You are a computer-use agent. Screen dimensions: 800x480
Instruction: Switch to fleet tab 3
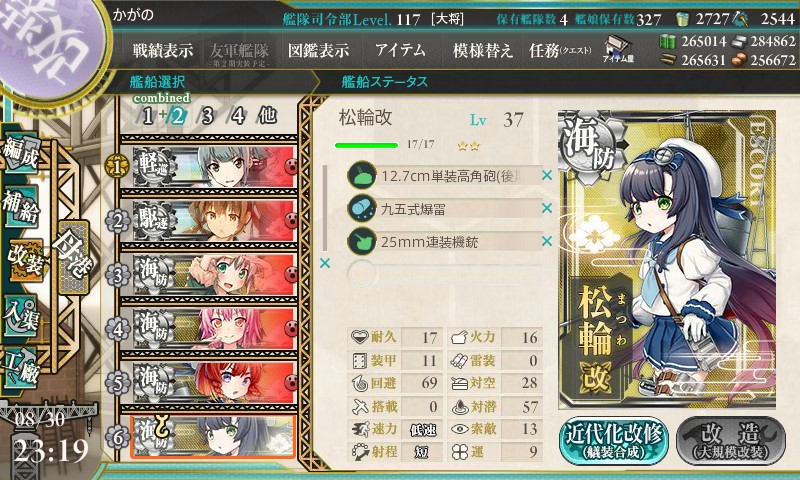pos(207,116)
